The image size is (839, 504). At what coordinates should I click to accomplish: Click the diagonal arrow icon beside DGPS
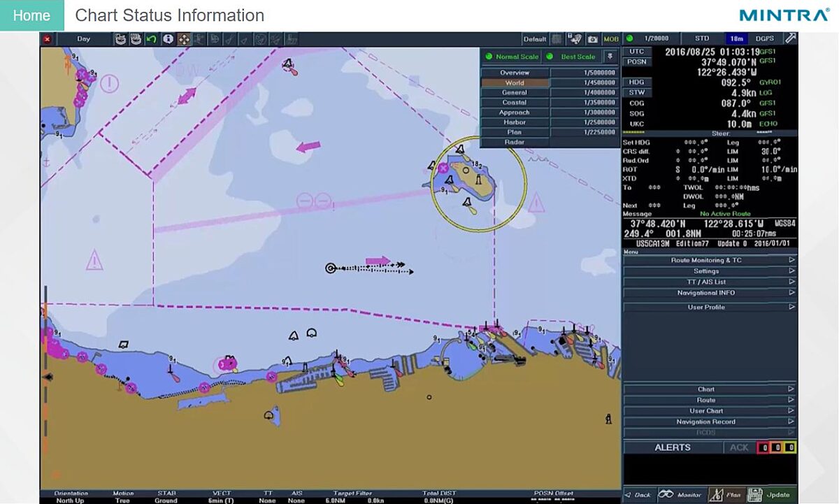790,38
